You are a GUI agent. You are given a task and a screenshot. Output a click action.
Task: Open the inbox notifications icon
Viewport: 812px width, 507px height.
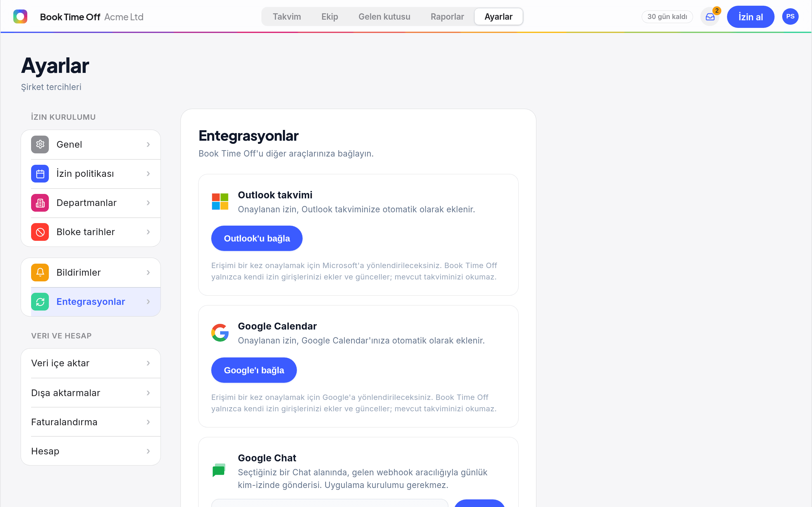[x=710, y=17]
